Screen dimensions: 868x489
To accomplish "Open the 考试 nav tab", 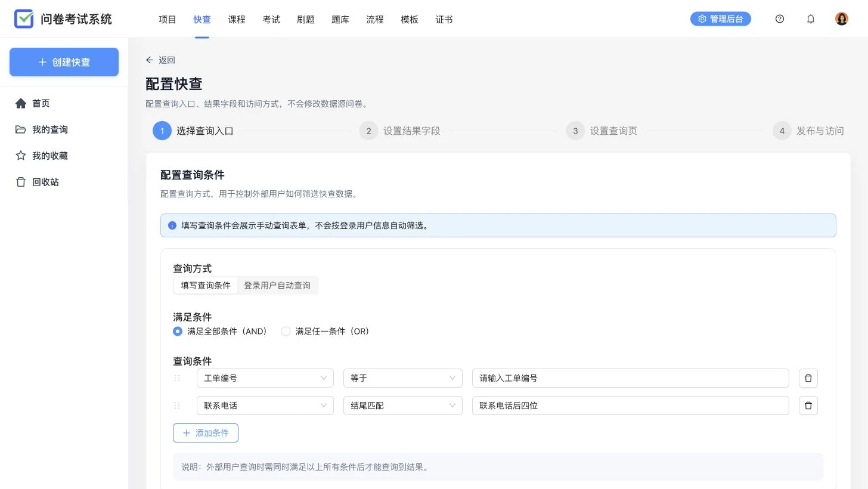I will (x=271, y=19).
